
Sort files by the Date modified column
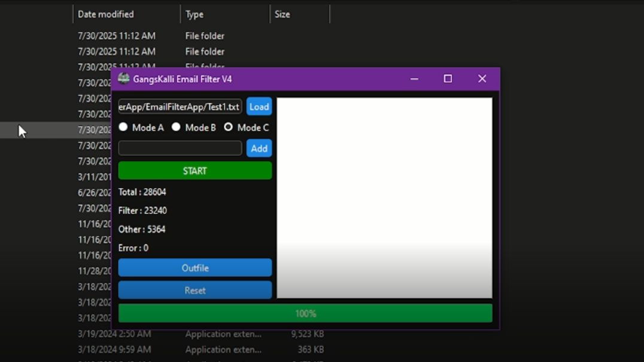point(106,14)
